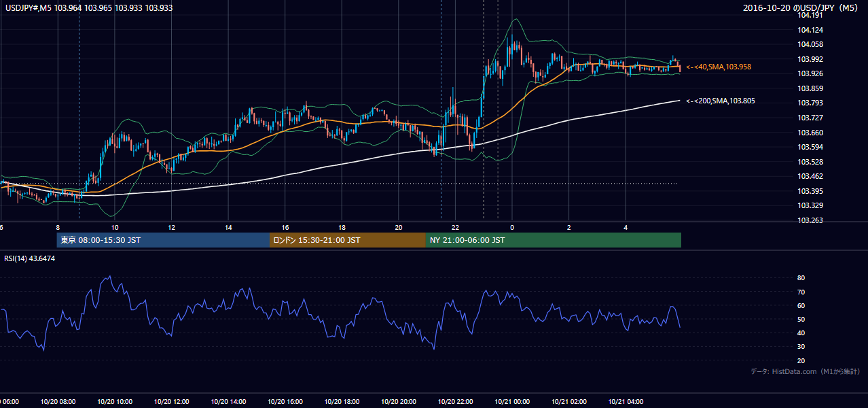The height and width of the screenshot is (408, 868).
Task: Click the 10/20 14:00 date axis label
Action: [x=228, y=402]
